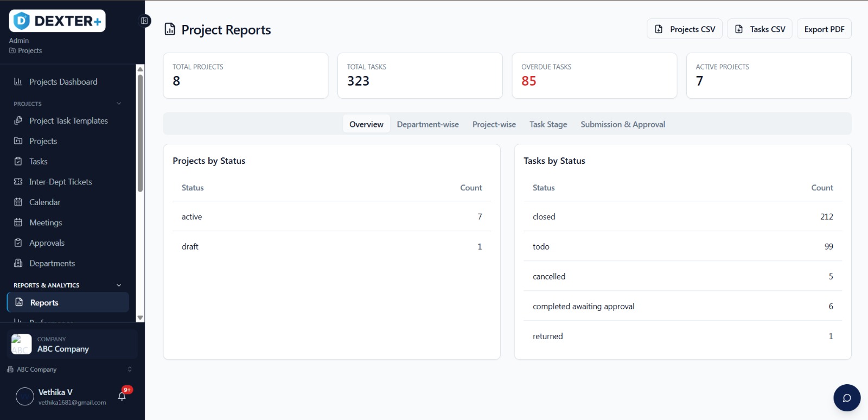This screenshot has height=420, width=868.
Task: Select the Overview tab
Action: click(x=366, y=124)
